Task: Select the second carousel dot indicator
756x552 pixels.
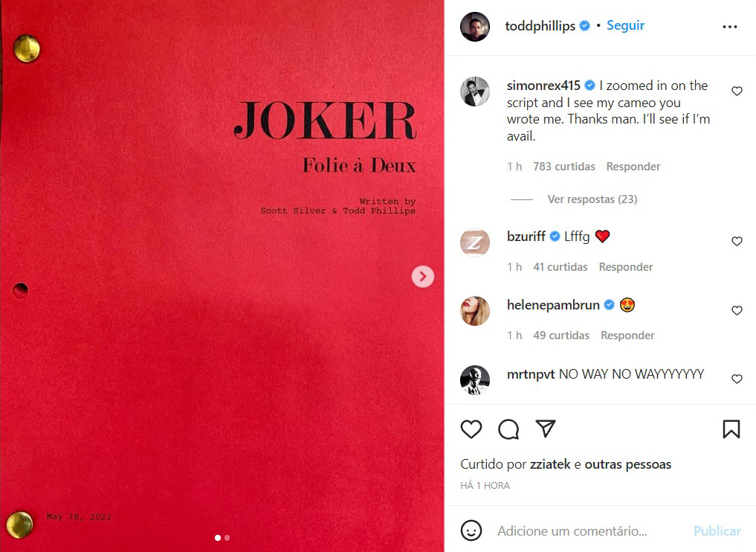Action: [227, 538]
